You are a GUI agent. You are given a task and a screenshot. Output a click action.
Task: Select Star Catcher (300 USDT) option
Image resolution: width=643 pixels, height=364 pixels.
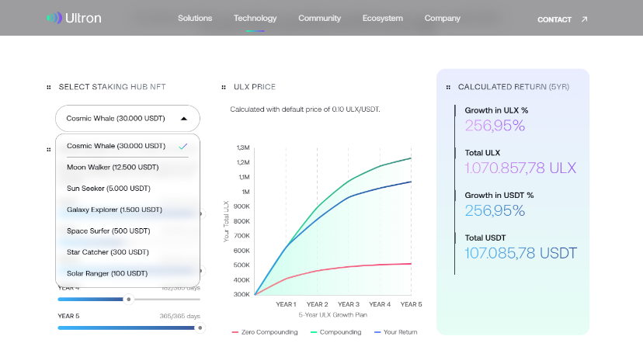(127, 252)
